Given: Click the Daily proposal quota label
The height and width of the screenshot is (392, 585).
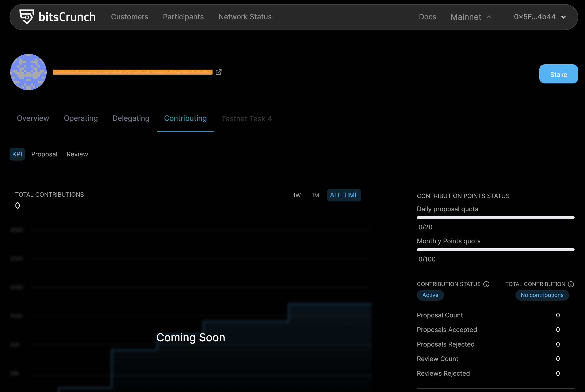Looking at the screenshot, I should point(447,209).
